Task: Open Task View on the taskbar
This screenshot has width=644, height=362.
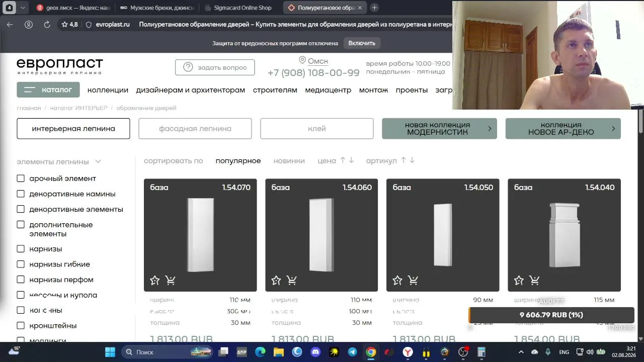Action: click(223, 352)
